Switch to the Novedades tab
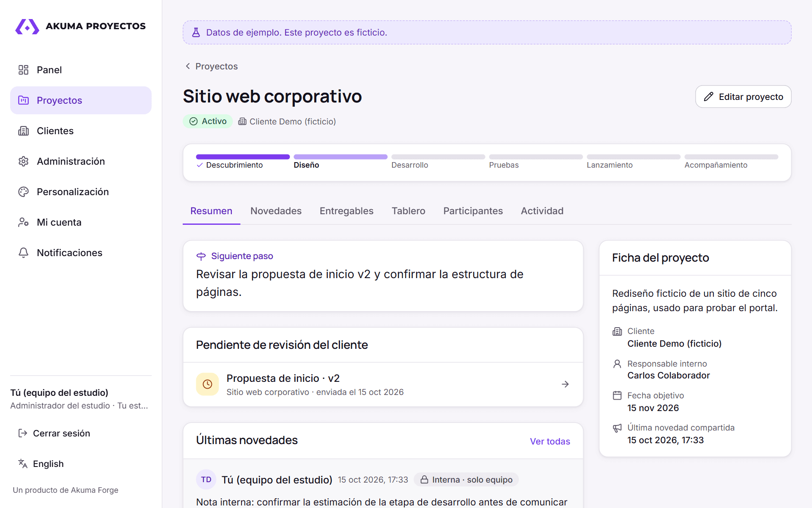 click(x=276, y=211)
